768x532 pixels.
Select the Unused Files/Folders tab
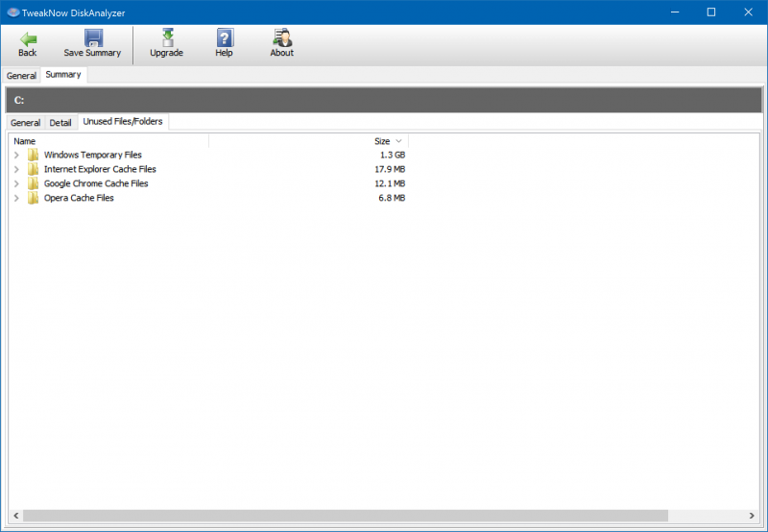tap(123, 122)
